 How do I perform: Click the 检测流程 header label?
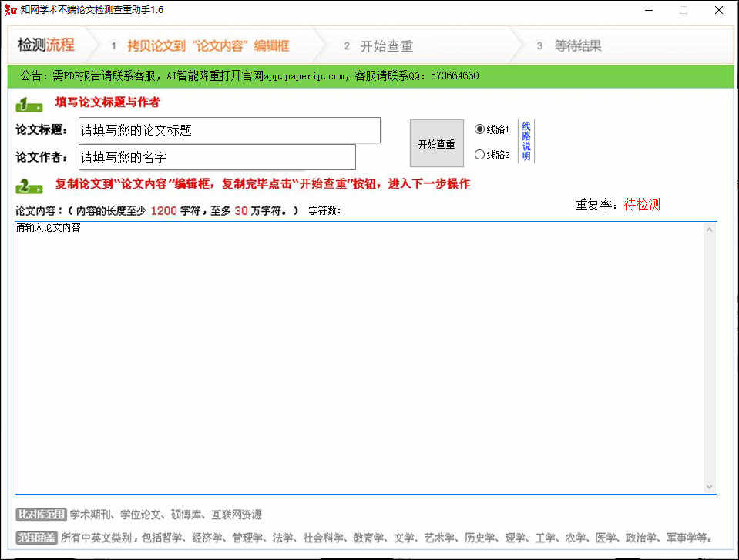[x=46, y=45]
